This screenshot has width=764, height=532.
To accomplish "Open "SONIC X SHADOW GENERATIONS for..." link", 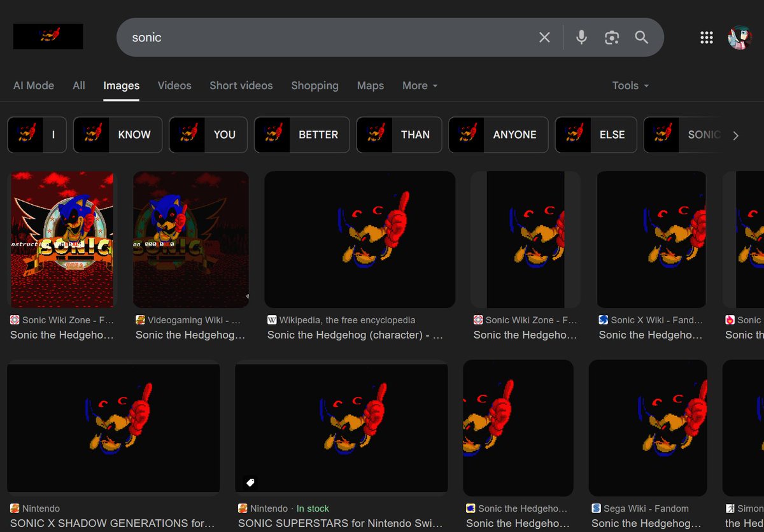I will coord(112,523).
